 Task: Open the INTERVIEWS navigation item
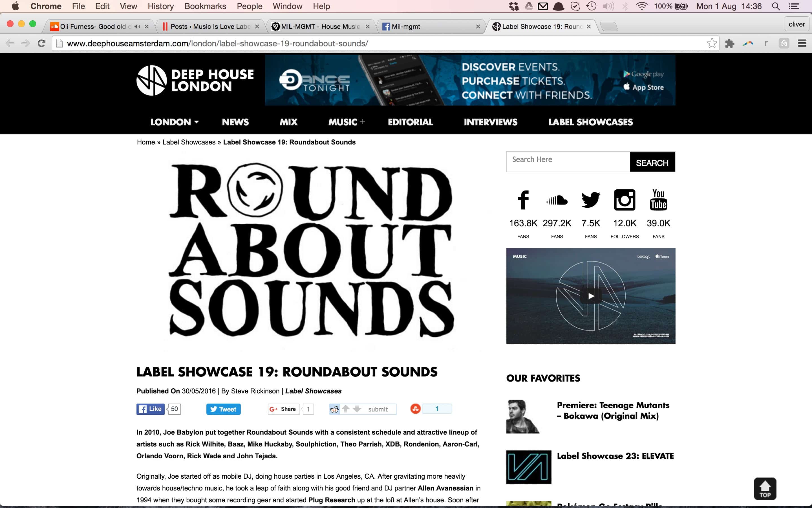(x=491, y=122)
